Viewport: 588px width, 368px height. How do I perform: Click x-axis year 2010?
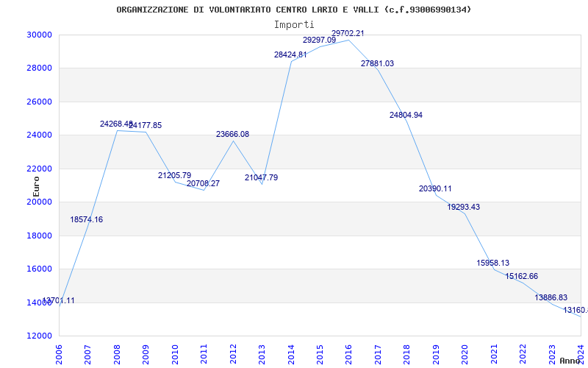click(175, 354)
